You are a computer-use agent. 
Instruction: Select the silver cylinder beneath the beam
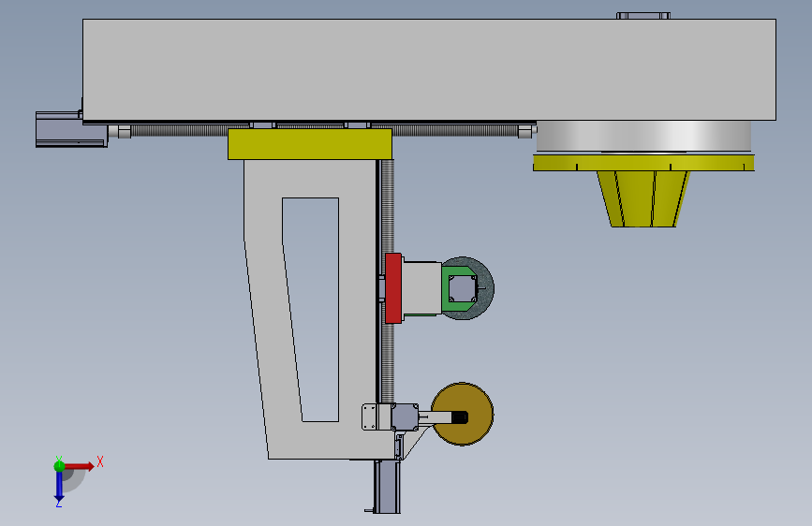click(x=643, y=137)
